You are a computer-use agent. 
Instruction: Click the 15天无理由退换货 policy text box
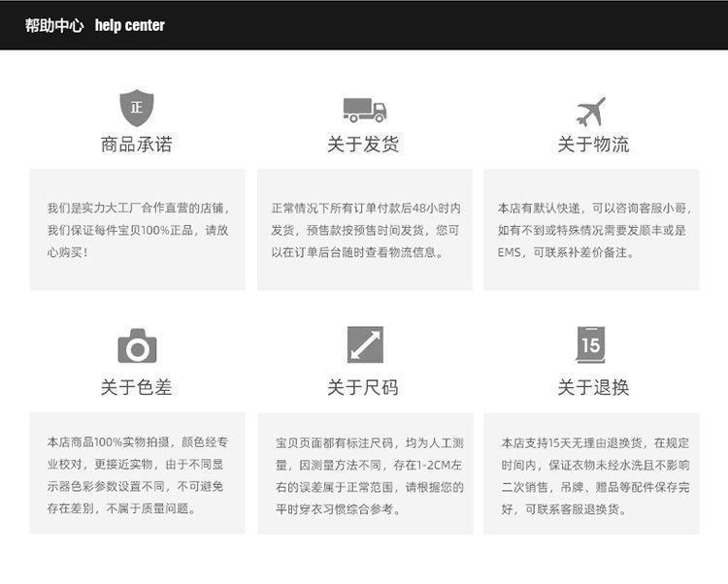[x=591, y=473]
